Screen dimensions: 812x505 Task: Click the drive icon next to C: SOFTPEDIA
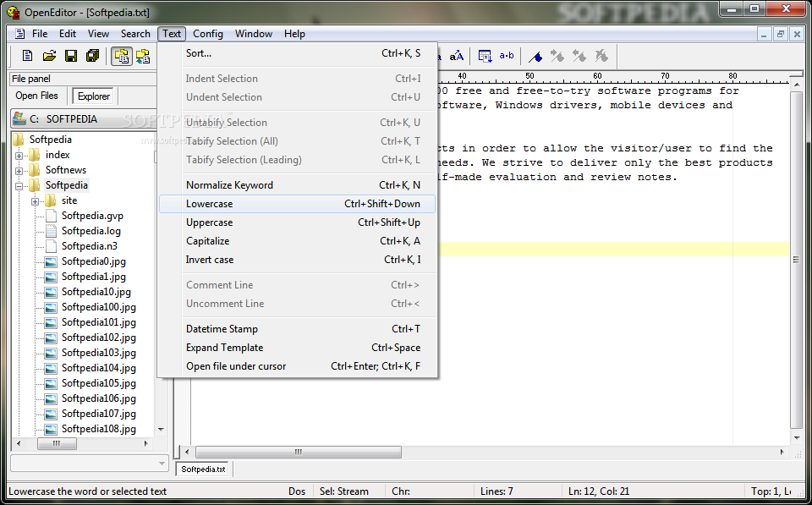(19, 118)
